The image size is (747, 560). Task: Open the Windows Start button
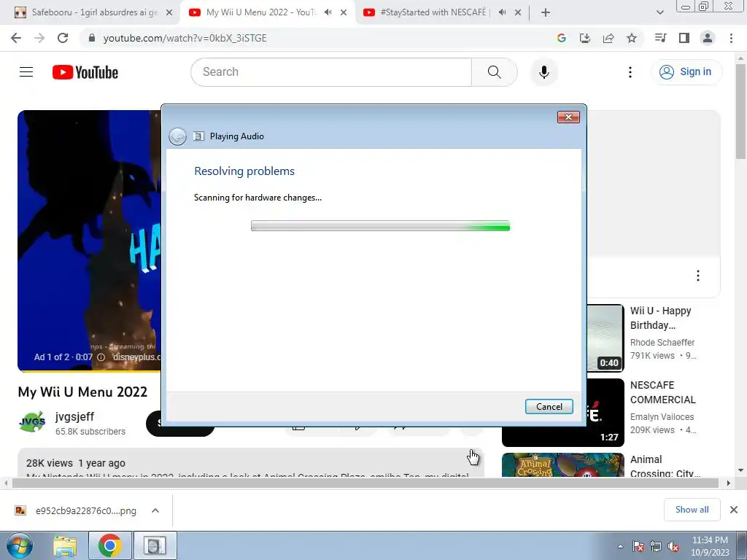click(x=20, y=545)
